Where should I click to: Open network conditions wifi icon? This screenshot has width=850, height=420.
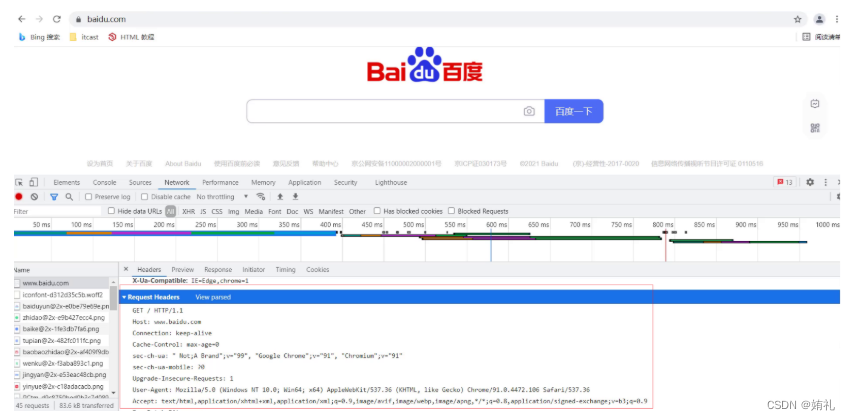(x=261, y=197)
